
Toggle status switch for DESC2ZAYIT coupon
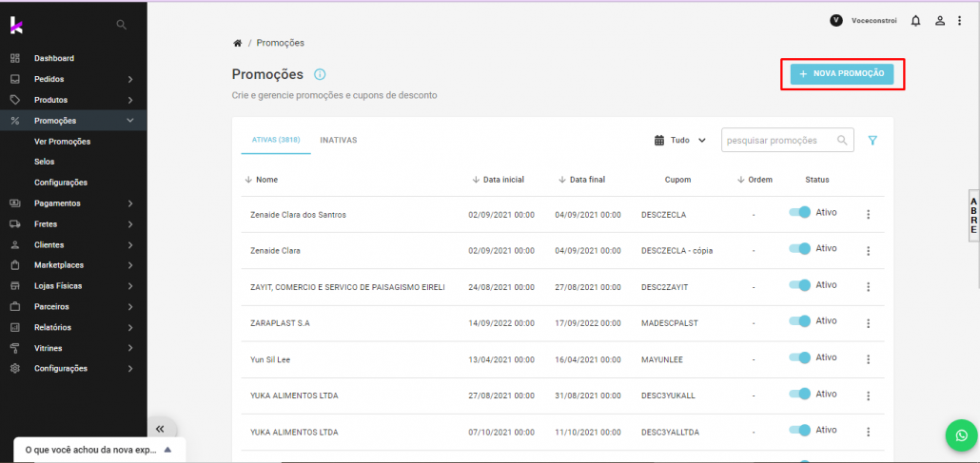tap(799, 285)
